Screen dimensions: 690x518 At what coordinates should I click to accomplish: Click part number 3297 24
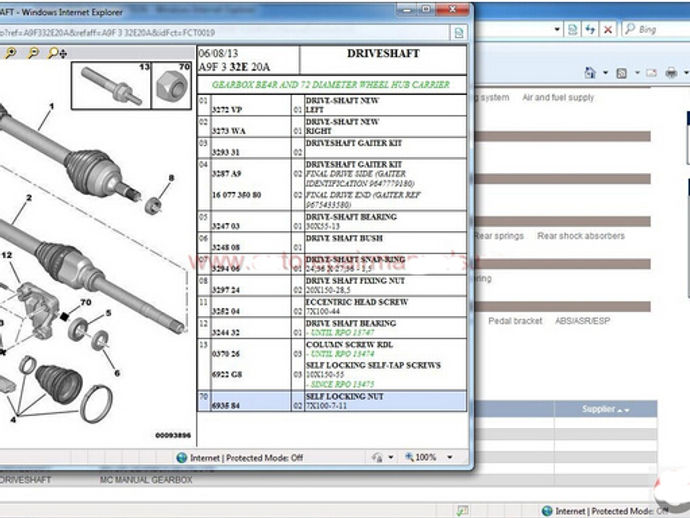tap(225, 290)
